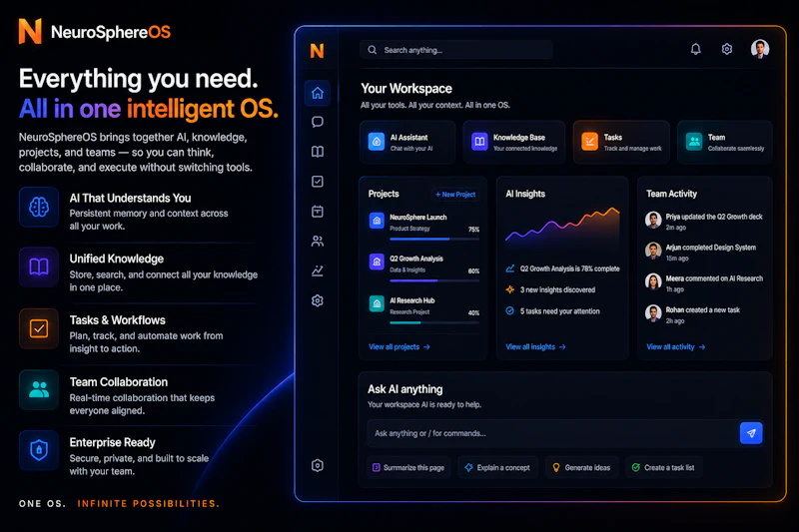Screen dimensions: 799x532
Task: Click 'Ask AI anything' heading
Action: point(405,389)
